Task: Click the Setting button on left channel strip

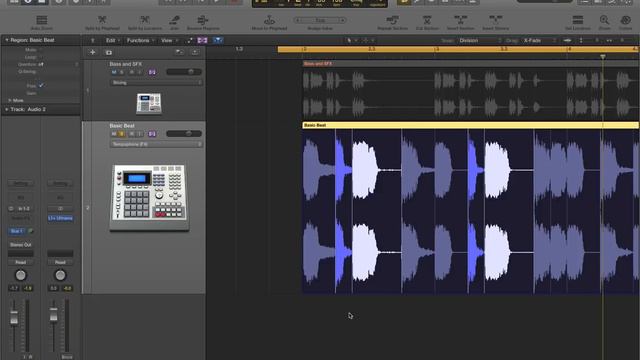Action: pos(21,183)
